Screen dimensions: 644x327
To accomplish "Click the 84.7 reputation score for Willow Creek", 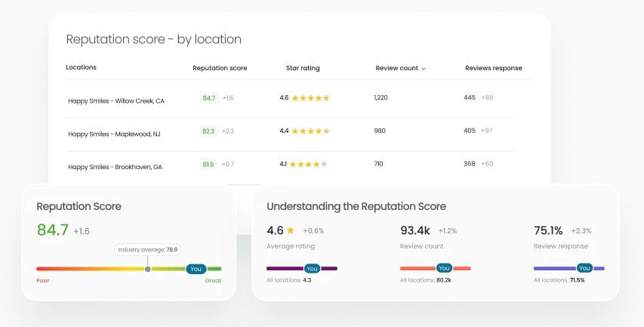I will point(209,98).
